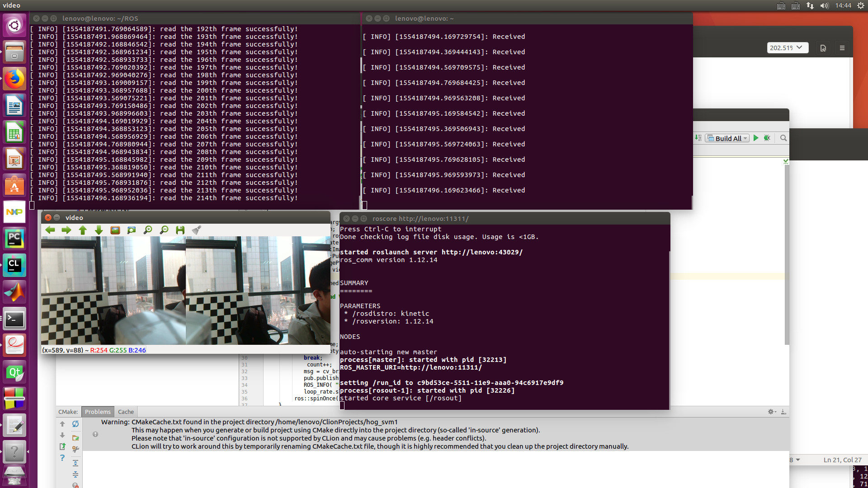Open CMake settings wrench icon
868x488 pixels.
coord(75,449)
